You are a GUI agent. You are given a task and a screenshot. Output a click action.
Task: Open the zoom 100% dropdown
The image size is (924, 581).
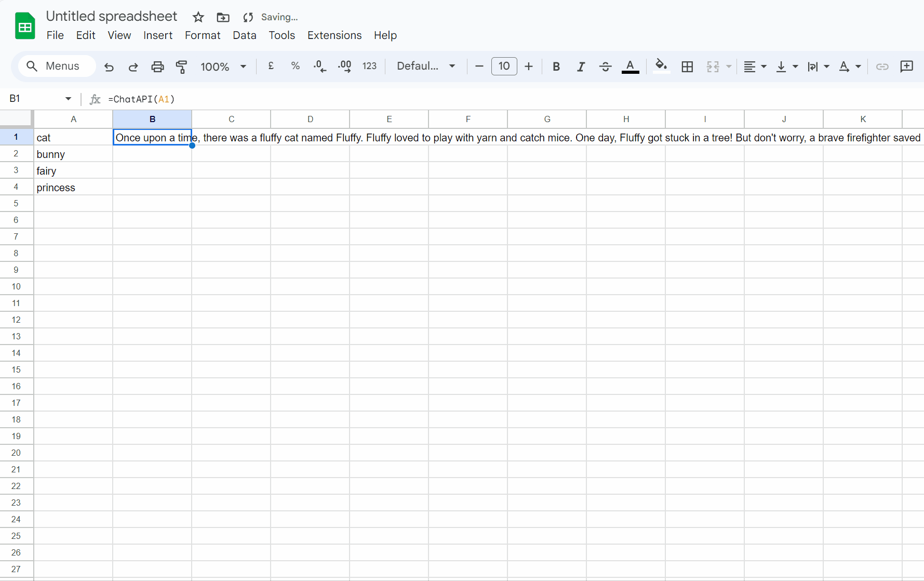coord(223,67)
